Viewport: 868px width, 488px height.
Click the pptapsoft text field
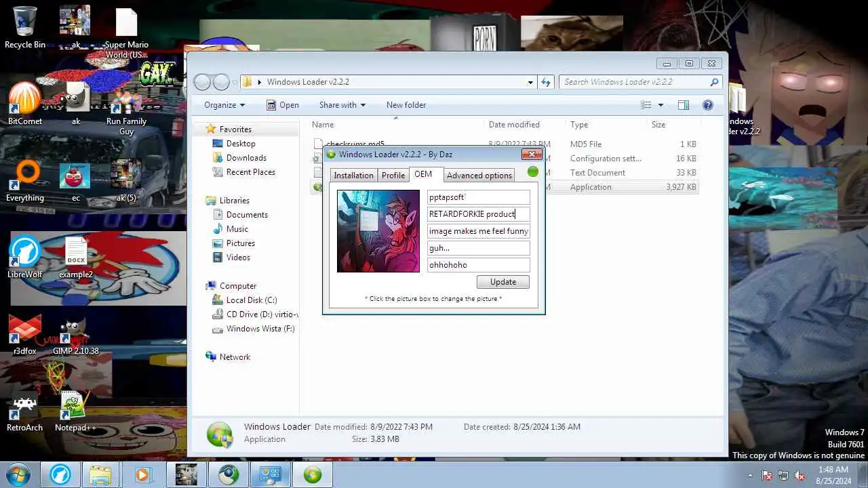pyautogui.click(x=479, y=197)
